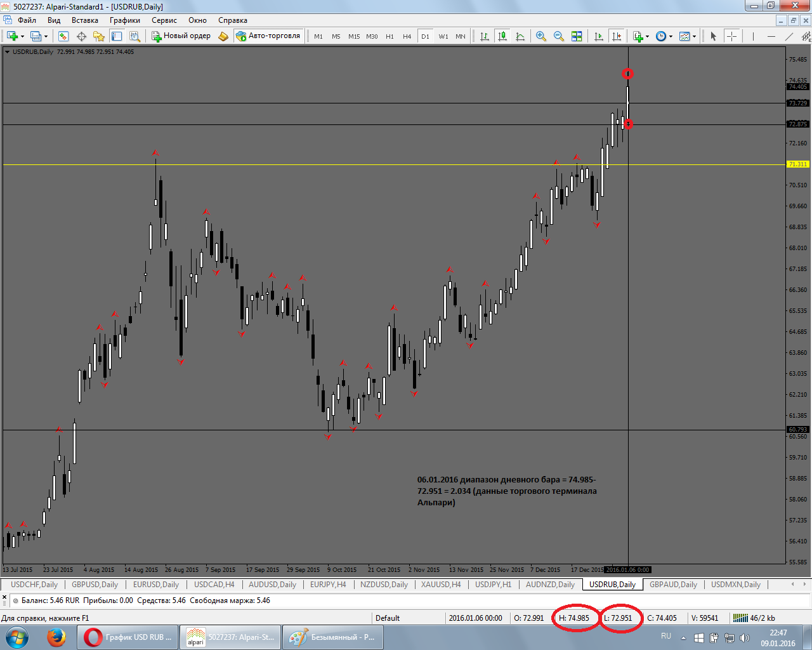The image size is (812, 650).
Task: Switch timeframe to MN
Action: [x=461, y=36]
